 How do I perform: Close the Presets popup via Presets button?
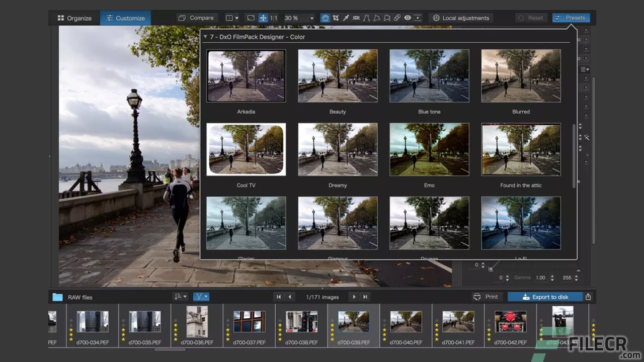click(571, 18)
